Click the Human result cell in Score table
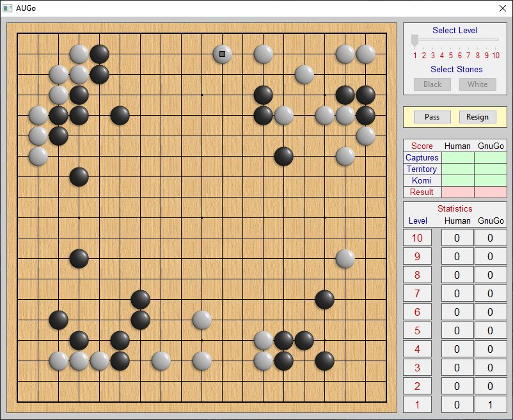 coord(458,192)
